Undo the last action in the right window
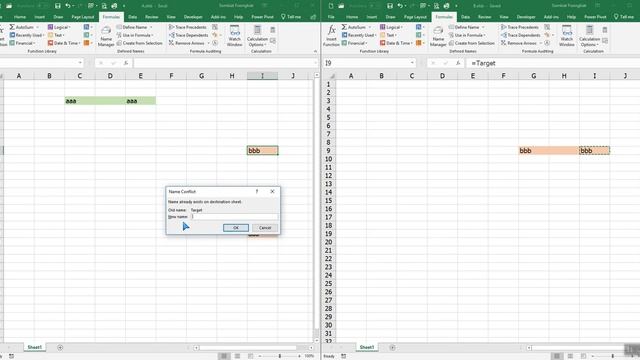 [400, 6]
